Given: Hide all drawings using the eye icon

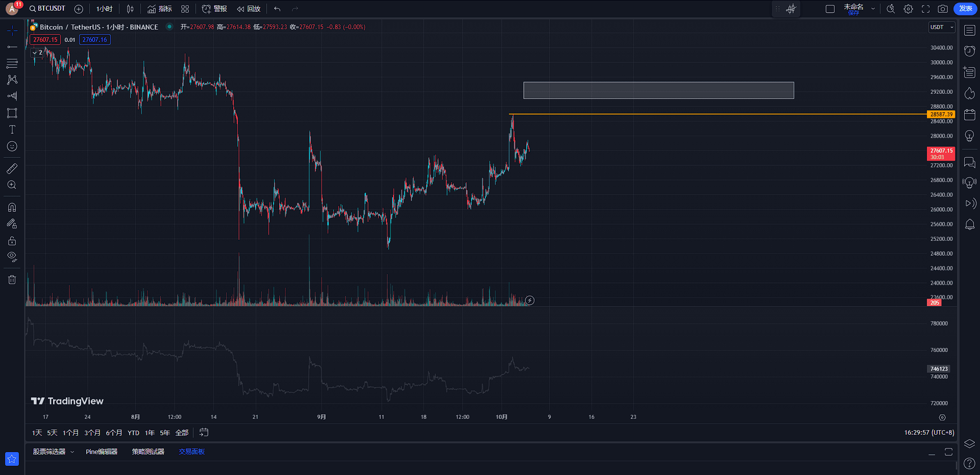Looking at the screenshot, I should [12, 257].
